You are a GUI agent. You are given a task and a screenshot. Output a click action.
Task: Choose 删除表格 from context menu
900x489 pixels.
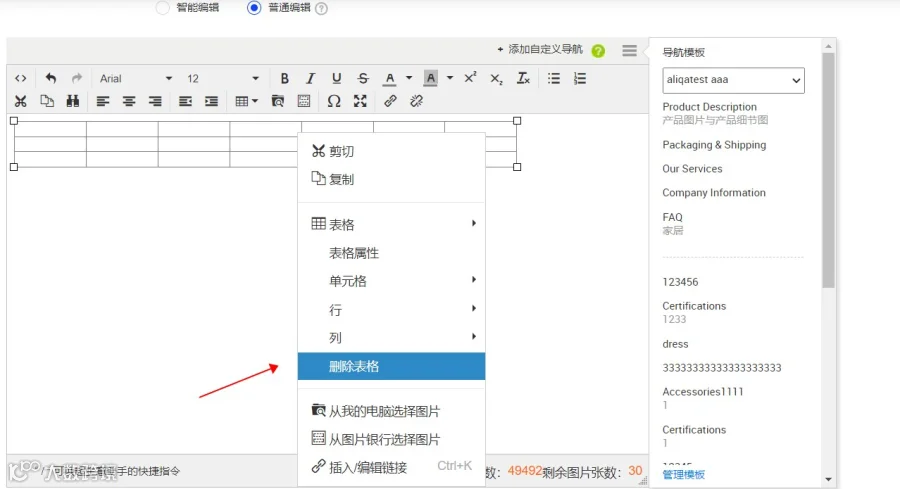(391, 366)
